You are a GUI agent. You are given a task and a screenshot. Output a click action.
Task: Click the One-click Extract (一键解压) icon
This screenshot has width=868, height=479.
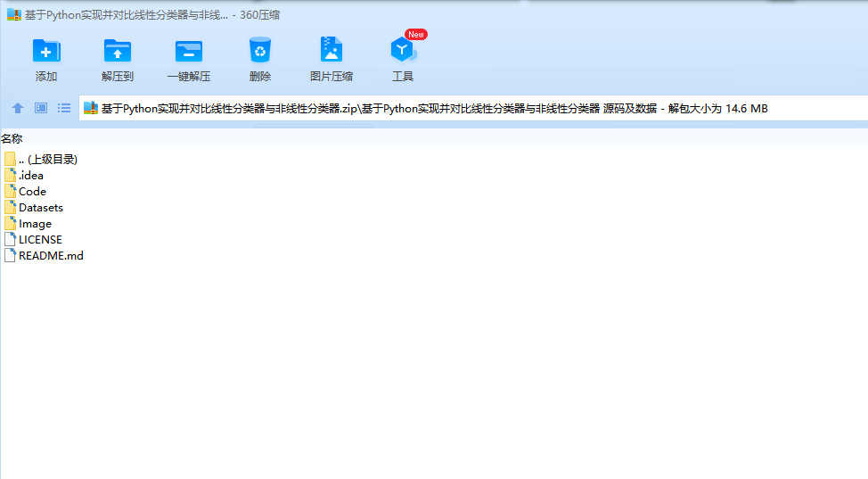(189, 51)
